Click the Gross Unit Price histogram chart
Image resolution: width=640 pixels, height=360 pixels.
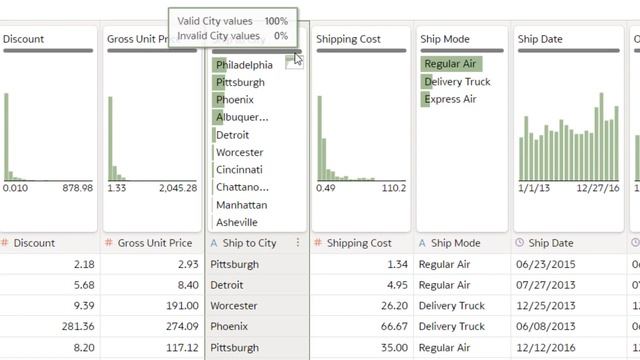(152, 139)
